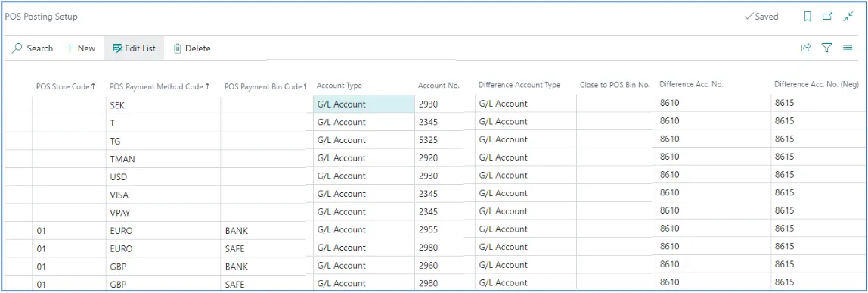The height and width of the screenshot is (293, 868).
Task: Click highlighted G/L Account cell in SEK row
Action: point(364,104)
